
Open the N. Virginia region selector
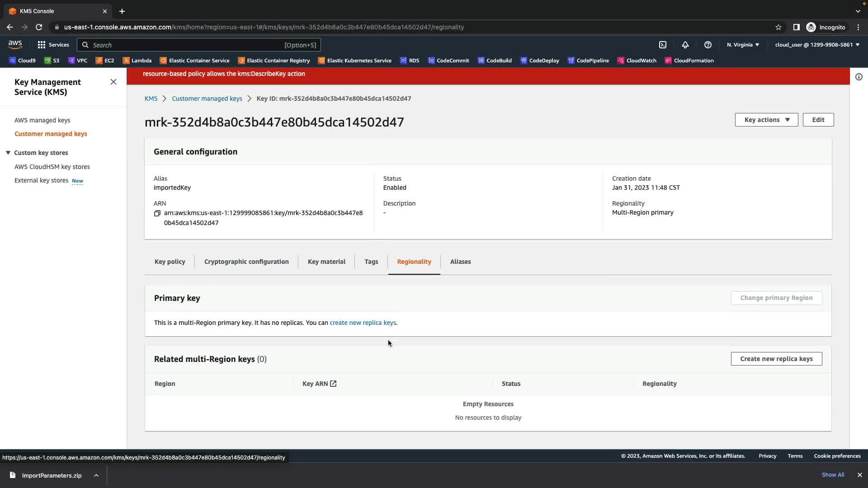click(x=743, y=45)
